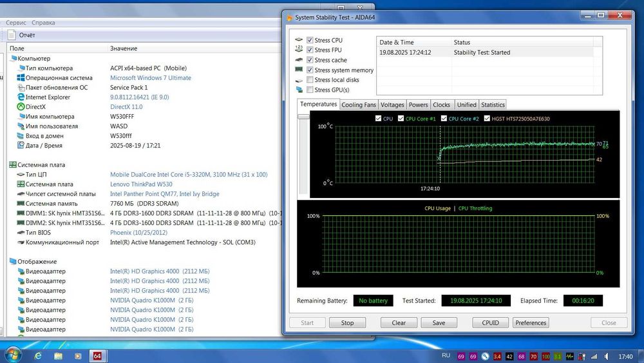Toggle CPU Core #1 graph checkbox
Image resolution: width=644 pixels, height=363 pixels.
click(x=401, y=119)
